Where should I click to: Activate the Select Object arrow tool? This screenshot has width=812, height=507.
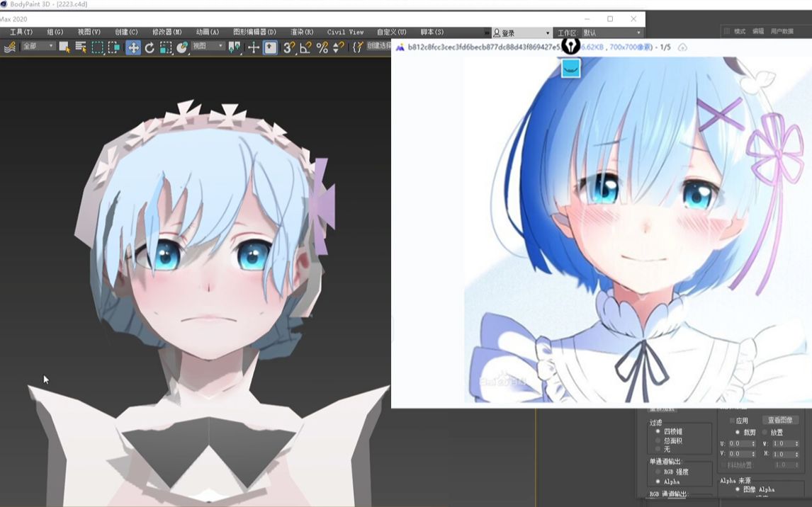[64, 48]
